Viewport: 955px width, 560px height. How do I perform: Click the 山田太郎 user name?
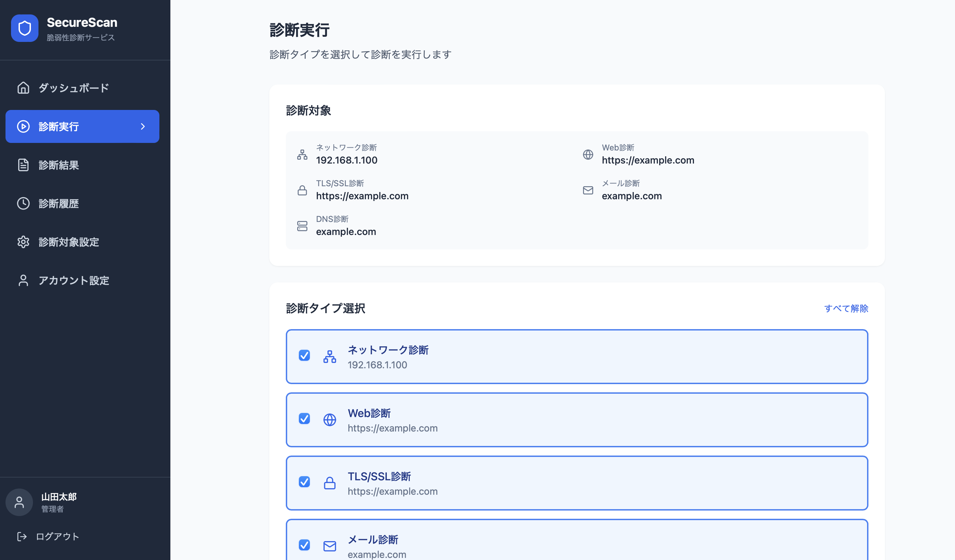point(59,497)
